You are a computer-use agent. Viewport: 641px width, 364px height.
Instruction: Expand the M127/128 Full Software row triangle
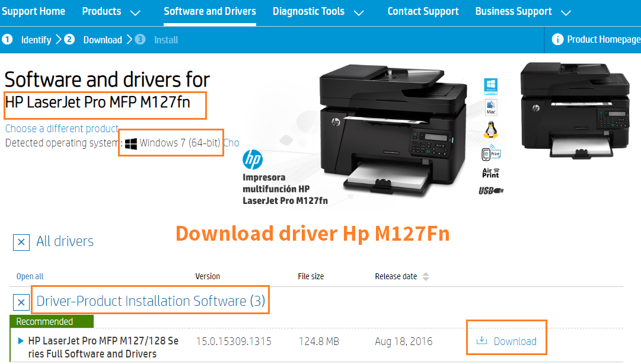20,341
